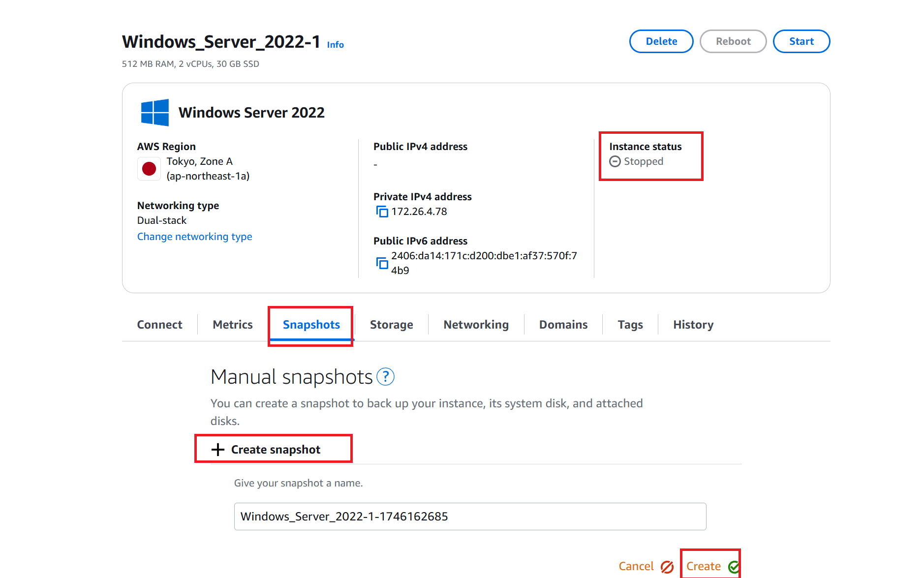Click the 'Dual-stack' networking type value
The width and height of the screenshot is (924, 578).
tap(162, 220)
